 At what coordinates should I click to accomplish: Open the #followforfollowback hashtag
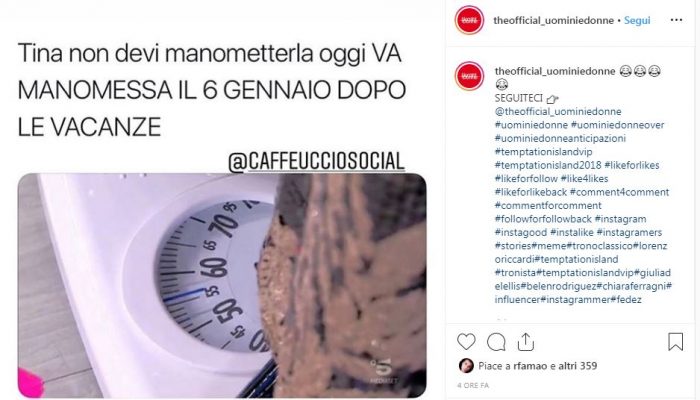point(543,219)
